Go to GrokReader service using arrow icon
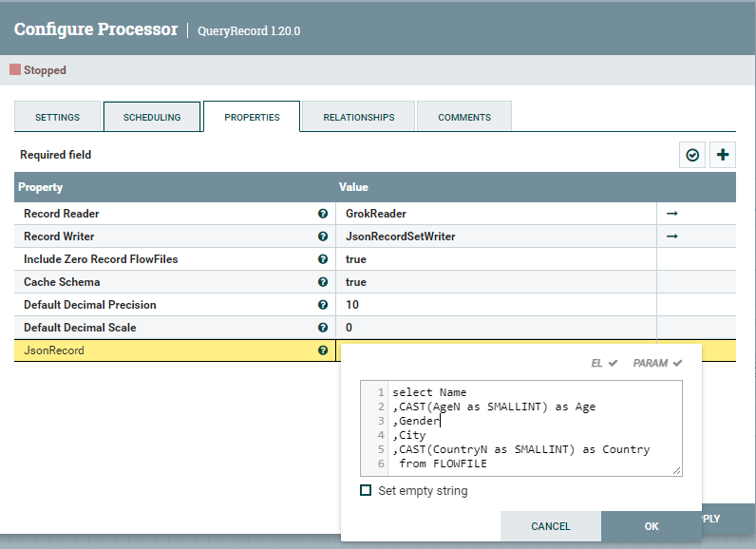 [671, 214]
